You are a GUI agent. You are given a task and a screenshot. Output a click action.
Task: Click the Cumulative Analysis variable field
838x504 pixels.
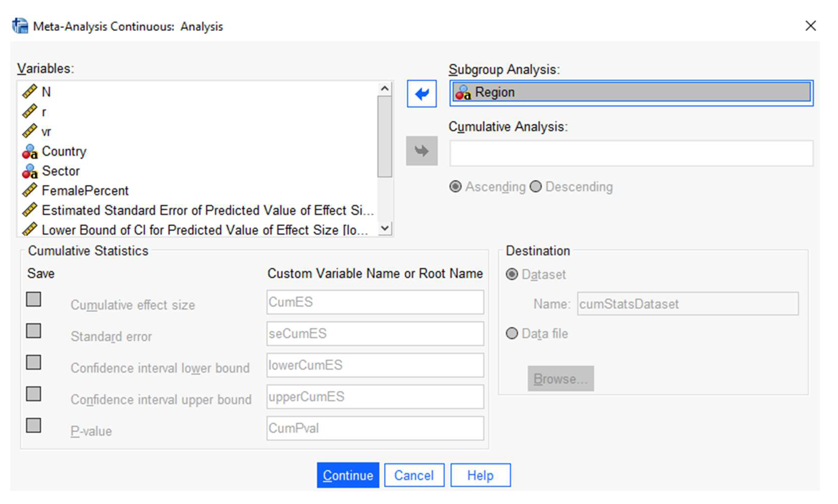pyautogui.click(x=631, y=153)
